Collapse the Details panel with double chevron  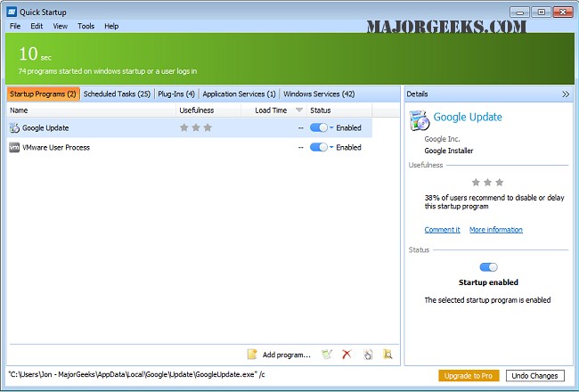(x=566, y=94)
